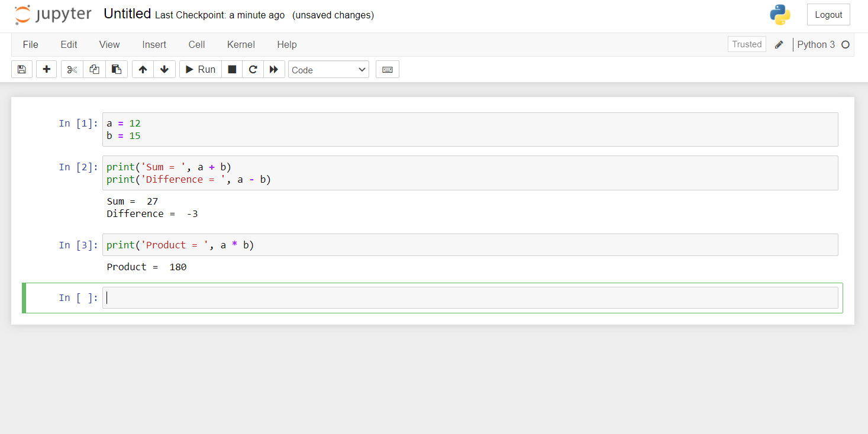The image size is (868, 434).
Task: Paste a cell with the clipboard icon
Action: point(117,69)
